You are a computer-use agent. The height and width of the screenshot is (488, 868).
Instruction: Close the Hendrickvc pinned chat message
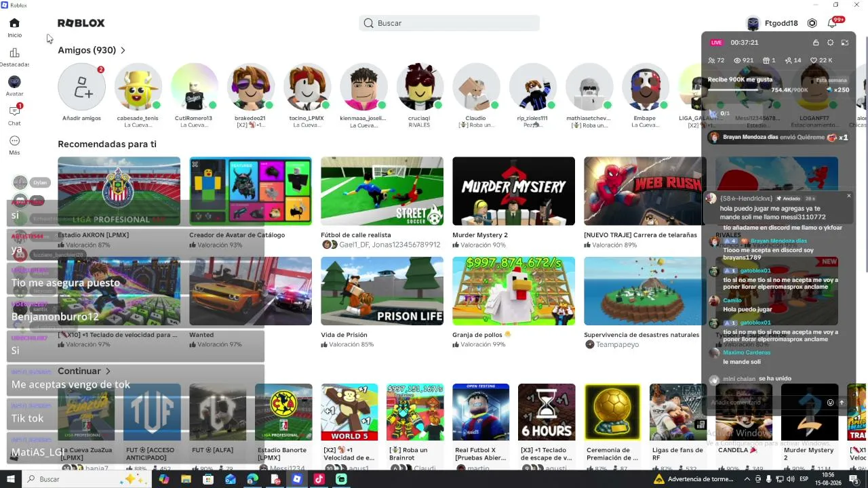(848, 196)
